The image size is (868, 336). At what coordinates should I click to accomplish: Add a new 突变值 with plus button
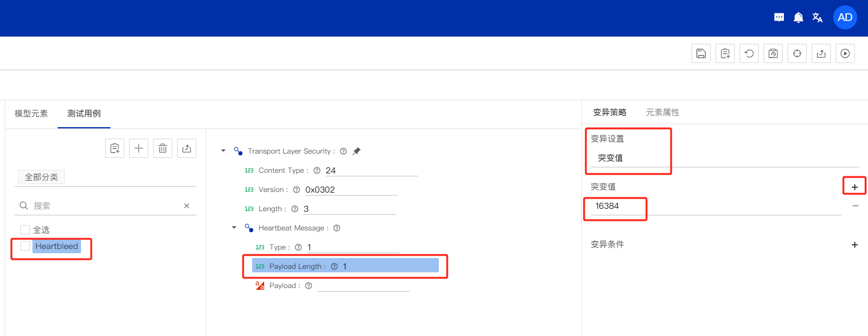(855, 187)
